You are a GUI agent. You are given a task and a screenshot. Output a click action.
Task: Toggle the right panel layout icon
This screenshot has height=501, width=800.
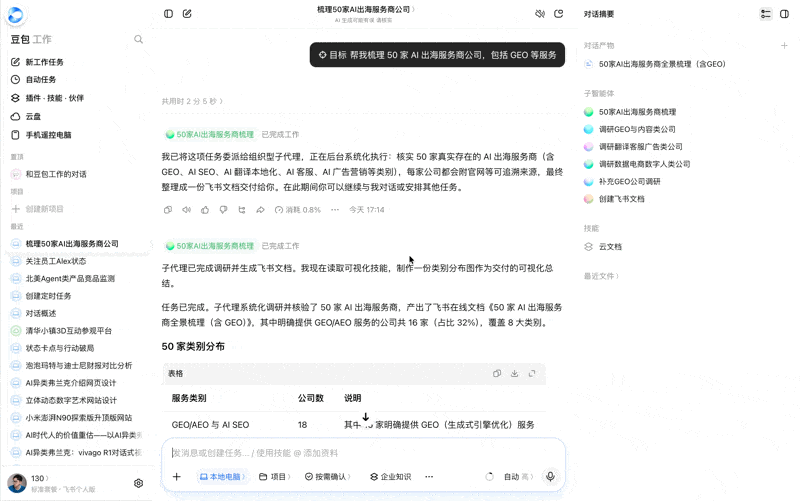[785, 14]
